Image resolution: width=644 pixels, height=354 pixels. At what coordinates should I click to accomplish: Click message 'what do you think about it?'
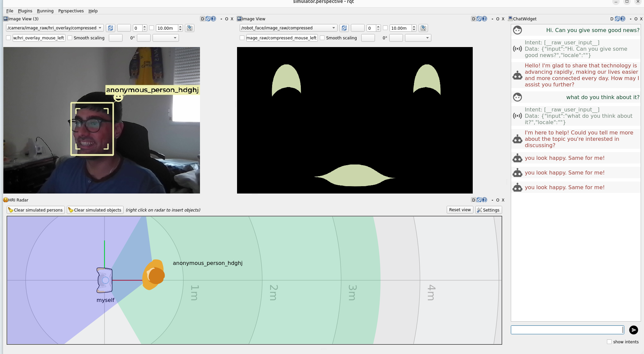[x=603, y=97]
